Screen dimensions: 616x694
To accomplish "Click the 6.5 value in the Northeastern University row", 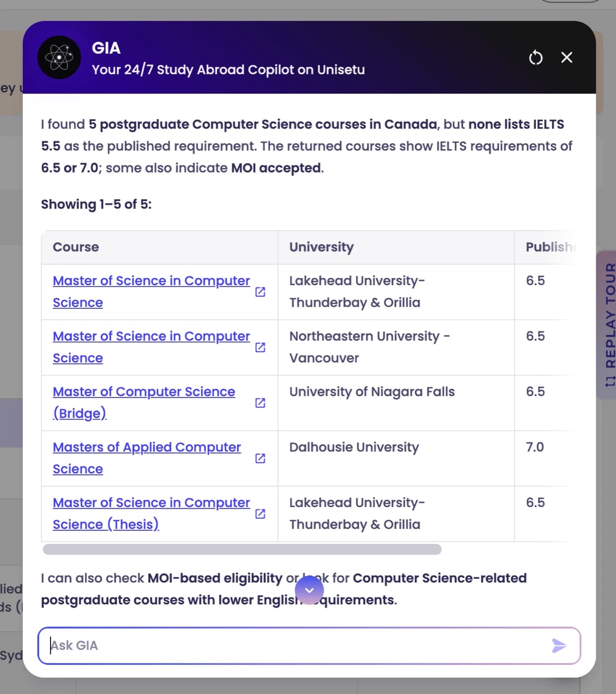I will 535,336.
